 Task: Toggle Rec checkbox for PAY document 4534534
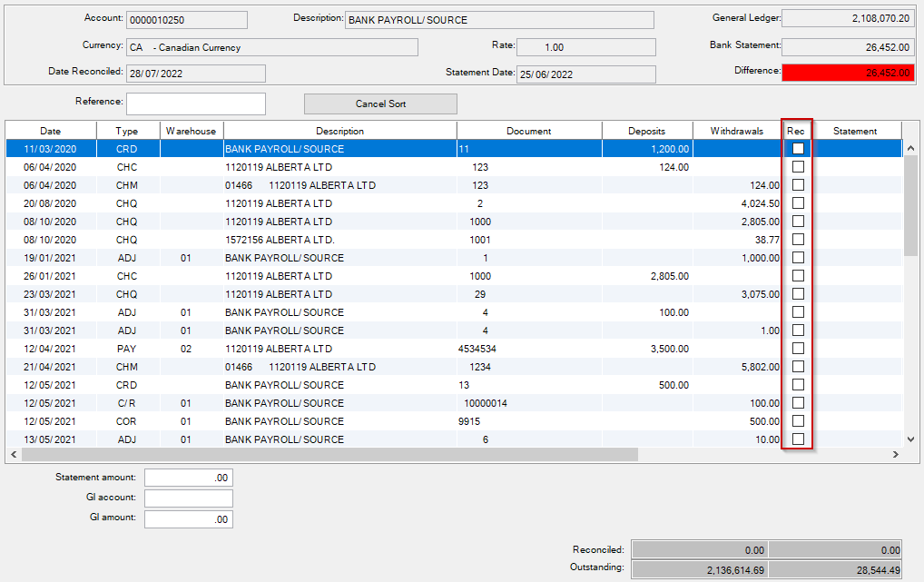click(798, 349)
